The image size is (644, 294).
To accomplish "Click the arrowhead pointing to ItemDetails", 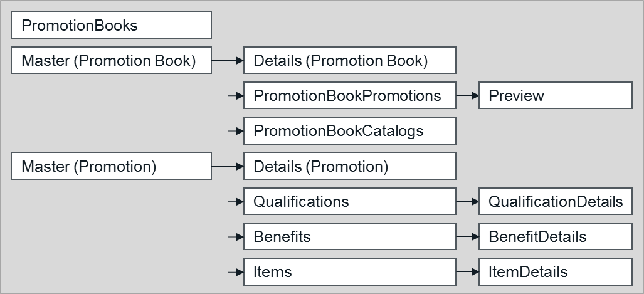I will pos(475,272).
